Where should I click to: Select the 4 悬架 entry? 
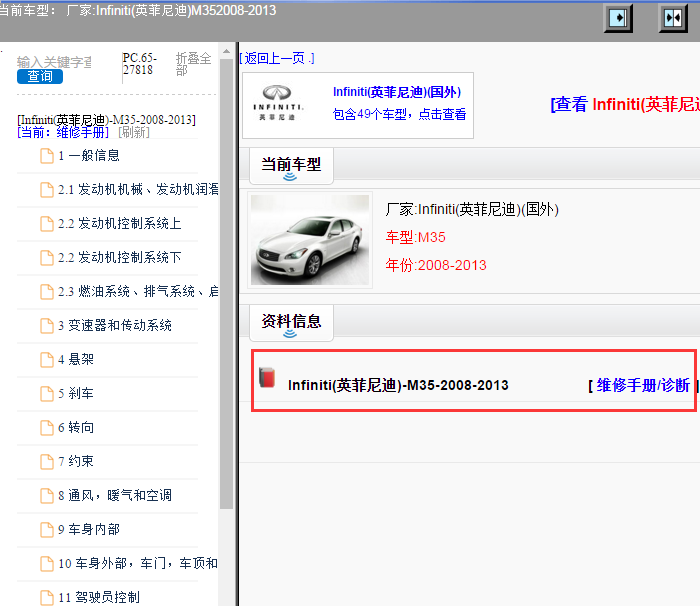(x=76, y=359)
